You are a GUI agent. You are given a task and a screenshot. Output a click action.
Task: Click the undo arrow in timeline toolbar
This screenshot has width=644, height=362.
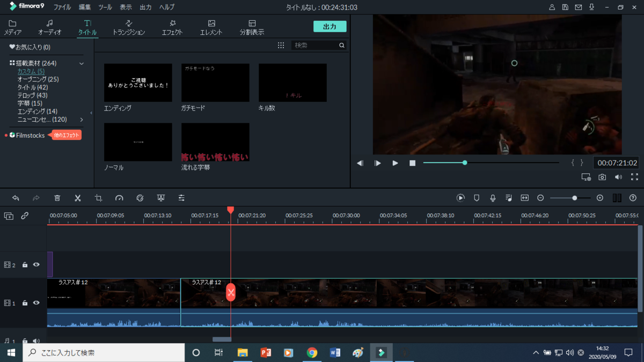pyautogui.click(x=16, y=198)
